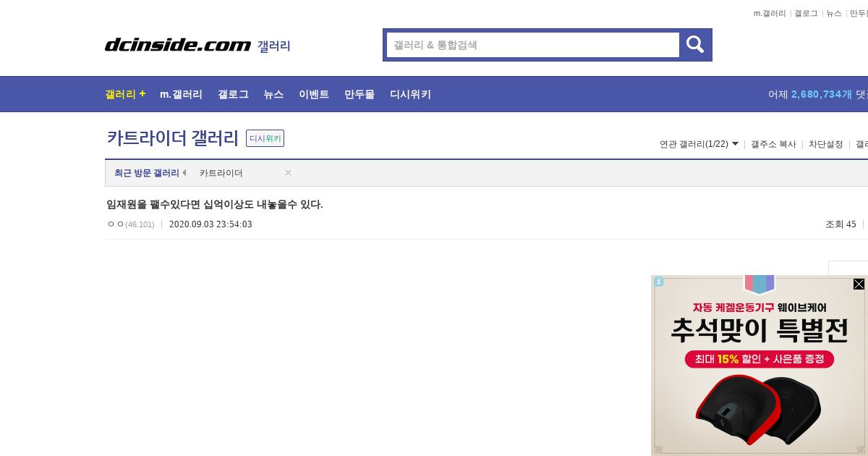Screen dimensions: 868x456
Task: Click the ad info icon on banner
Action: pos(659,282)
